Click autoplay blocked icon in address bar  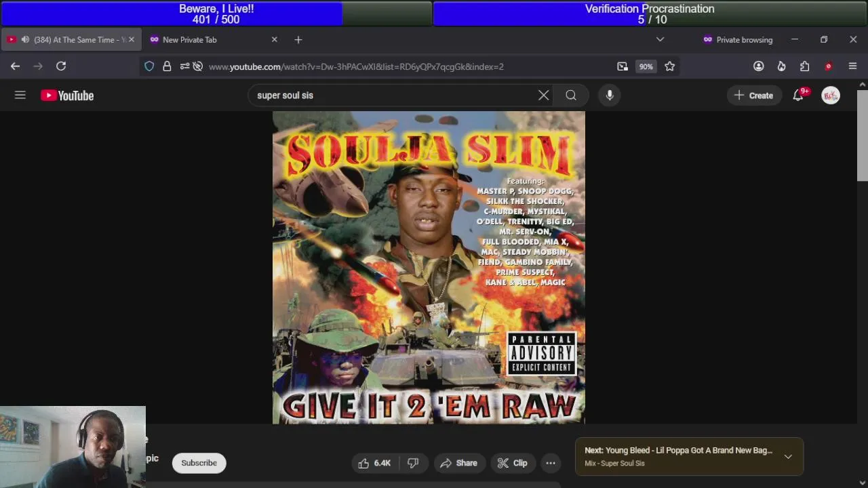pyautogui.click(x=198, y=66)
